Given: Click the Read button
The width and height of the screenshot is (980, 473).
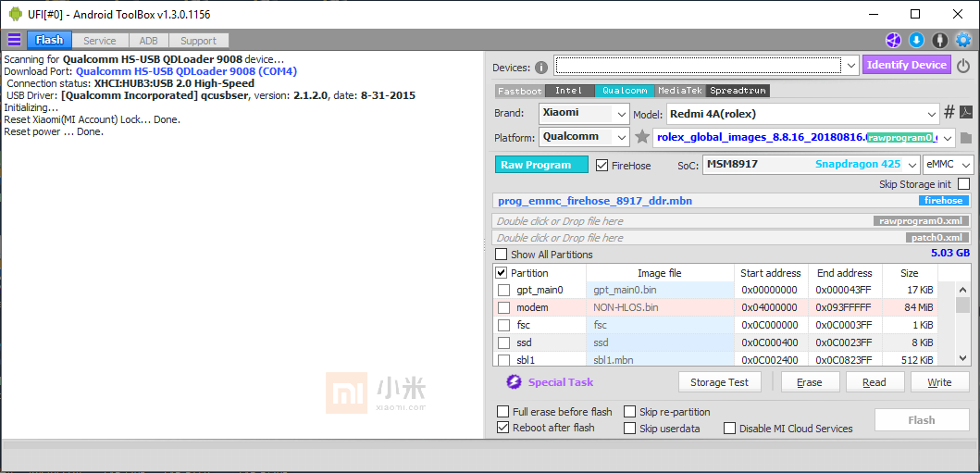Looking at the screenshot, I should click(875, 382).
